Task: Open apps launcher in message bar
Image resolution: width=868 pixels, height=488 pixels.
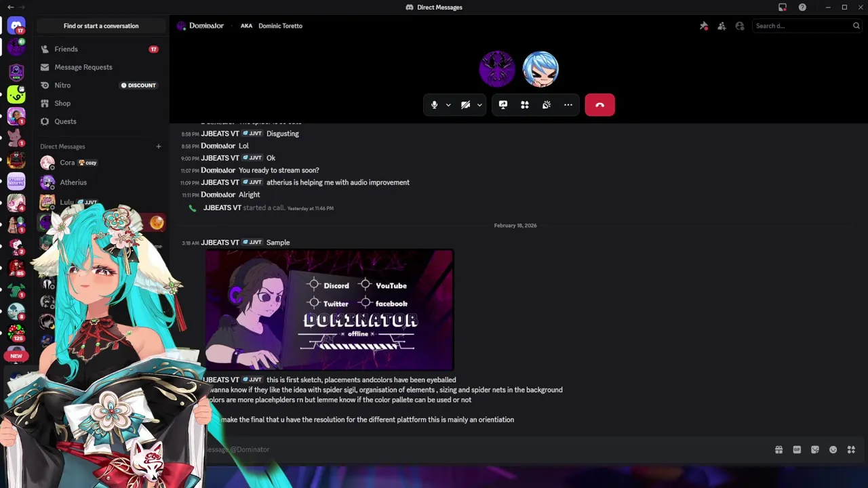Action: tap(851, 449)
